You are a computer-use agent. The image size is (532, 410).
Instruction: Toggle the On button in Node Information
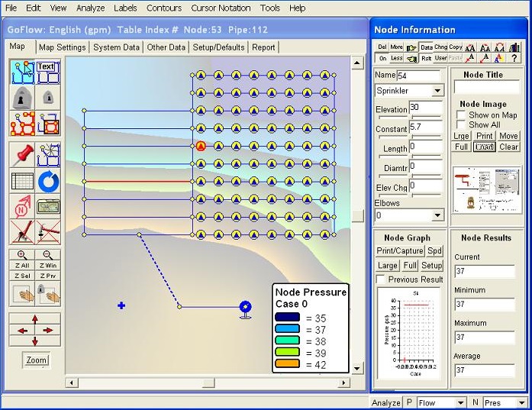click(382, 58)
